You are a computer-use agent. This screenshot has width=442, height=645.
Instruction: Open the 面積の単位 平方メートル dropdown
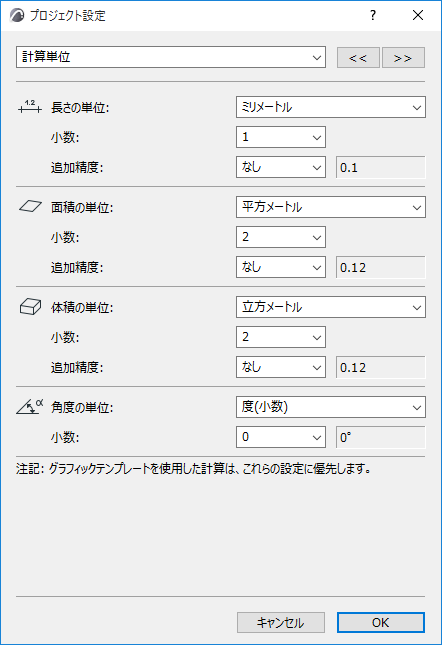tap(331, 207)
